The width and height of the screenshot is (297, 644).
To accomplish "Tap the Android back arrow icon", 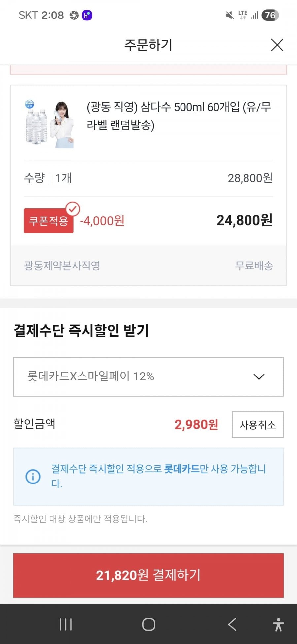I will pyautogui.click(x=232, y=624).
